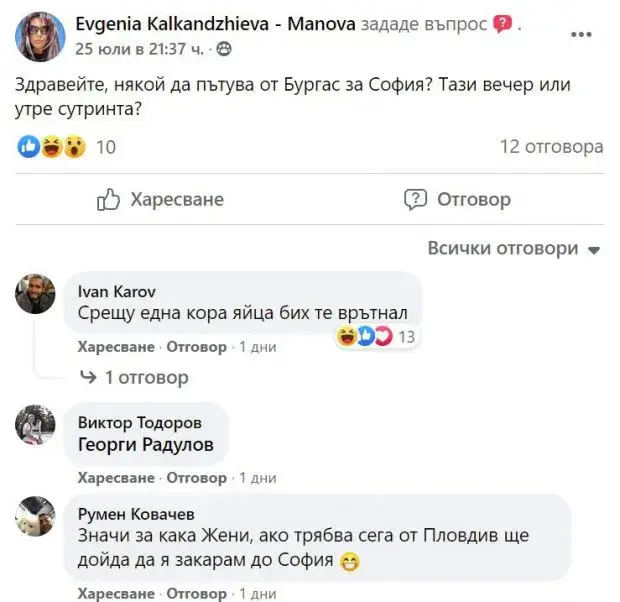
Task: Open the post options three-dots menu
Action: (x=581, y=35)
